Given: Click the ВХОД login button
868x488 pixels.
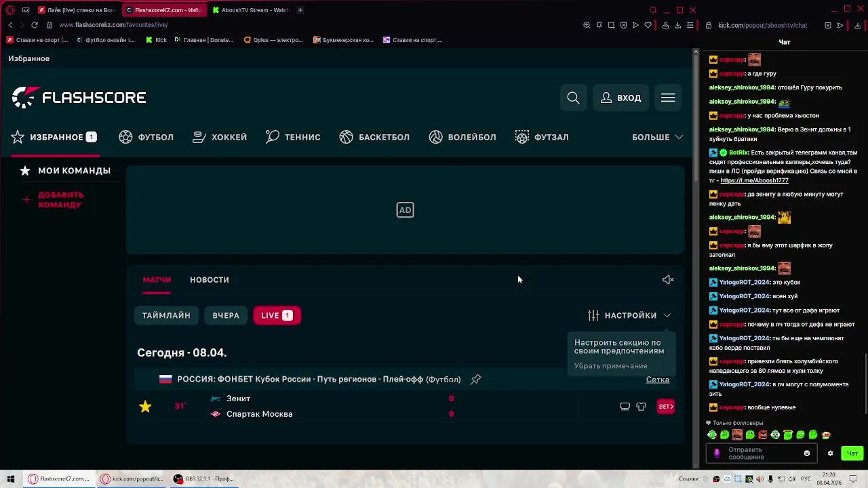Looking at the screenshot, I should point(620,98).
